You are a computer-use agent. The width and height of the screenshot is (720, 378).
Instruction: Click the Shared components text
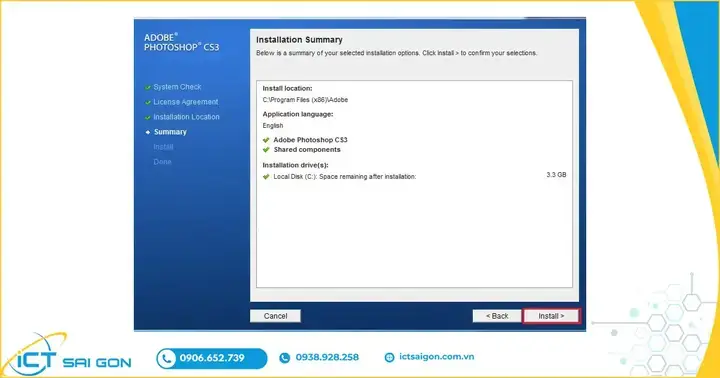307,150
